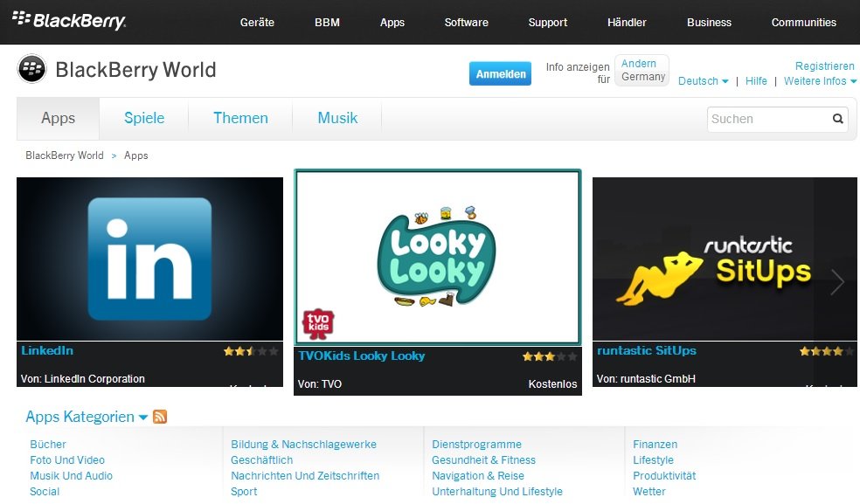
Task: Click BlackBerry World in the breadcrumb
Action: pos(64,155)
